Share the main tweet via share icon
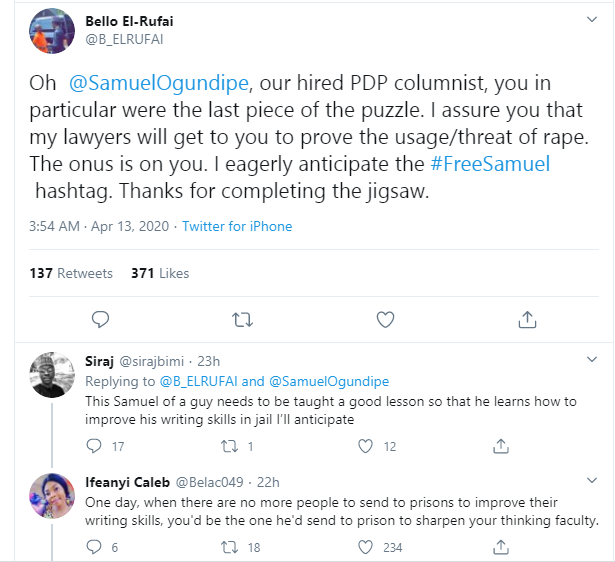Image resolution: width=615 pixels, height=562 pixels. (527, 320)
